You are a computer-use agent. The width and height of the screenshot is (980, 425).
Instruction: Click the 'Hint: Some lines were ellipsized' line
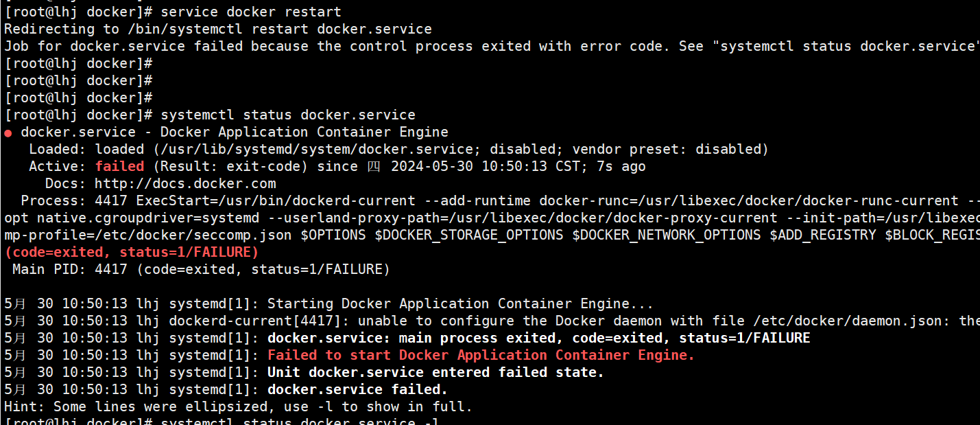coord(239,406)
